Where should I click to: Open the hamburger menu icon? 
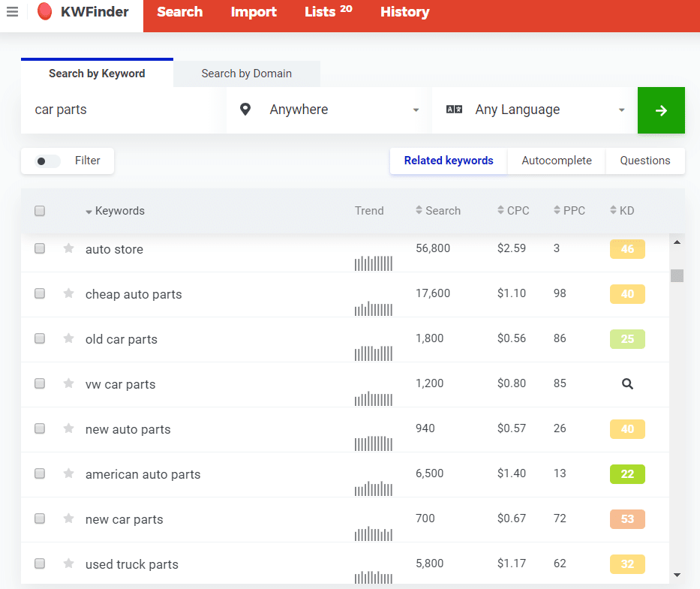click(12, 12)
